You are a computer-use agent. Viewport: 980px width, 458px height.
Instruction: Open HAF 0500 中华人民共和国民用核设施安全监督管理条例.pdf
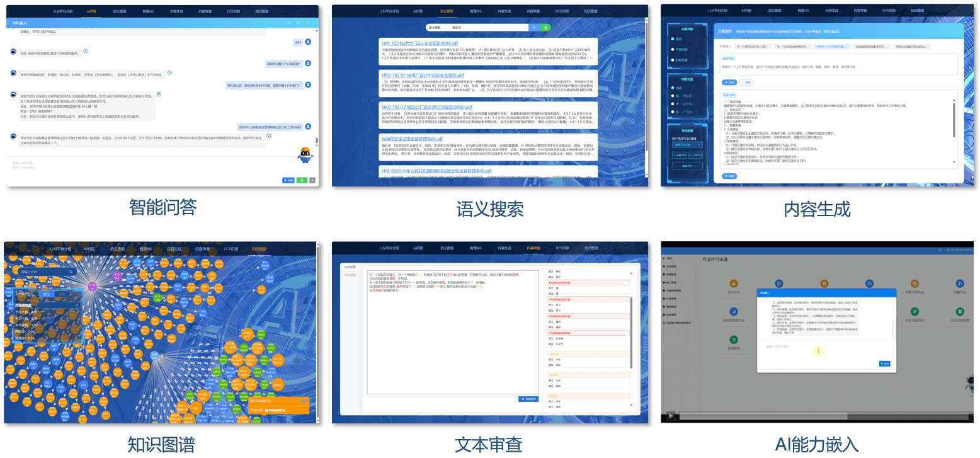[x=436, y=171]
